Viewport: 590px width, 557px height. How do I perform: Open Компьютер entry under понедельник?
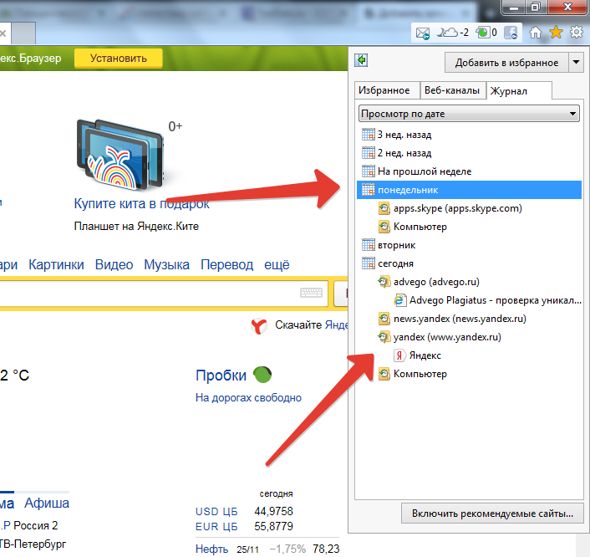[x=412, y=227]
